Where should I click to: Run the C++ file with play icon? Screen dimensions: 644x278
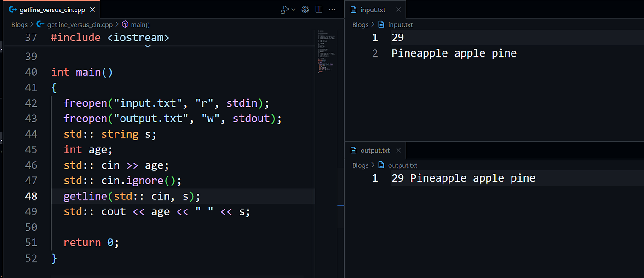(285, 10)
